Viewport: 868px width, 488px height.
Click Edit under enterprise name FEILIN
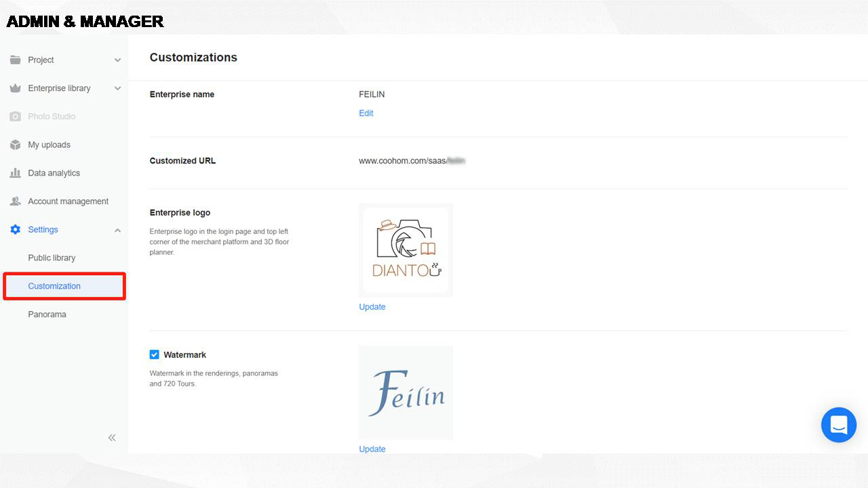click(x=366, y=113)
